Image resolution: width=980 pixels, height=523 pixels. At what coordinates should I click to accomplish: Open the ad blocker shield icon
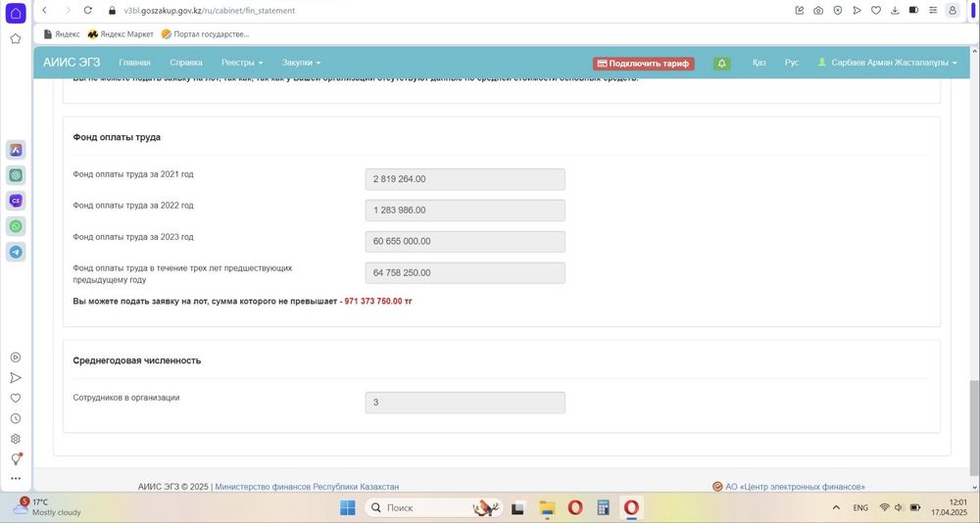(x=838, y=11)
